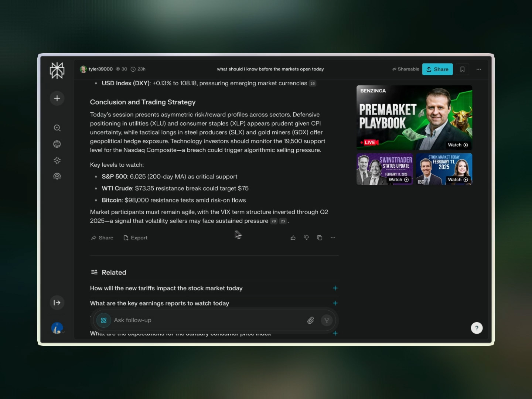Start a new thread with plus button
The image size is (532, 399).
[x=57, y=98]
